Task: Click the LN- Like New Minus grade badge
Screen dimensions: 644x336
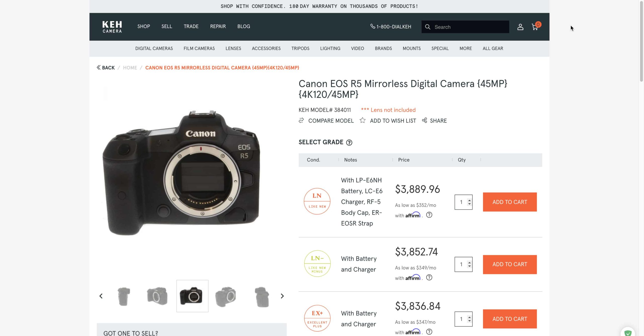Action: click(317, 263)
